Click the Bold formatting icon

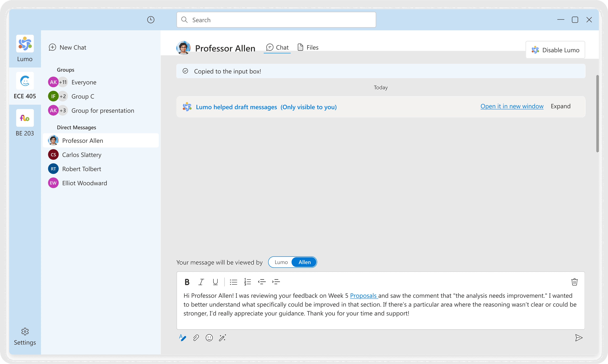pyautogui.click(x=187, y=282)
